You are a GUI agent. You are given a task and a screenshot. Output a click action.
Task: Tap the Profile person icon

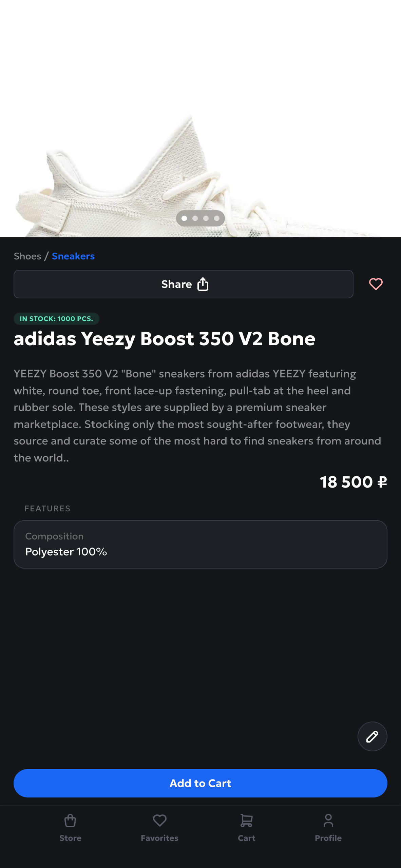coord(328,821)
